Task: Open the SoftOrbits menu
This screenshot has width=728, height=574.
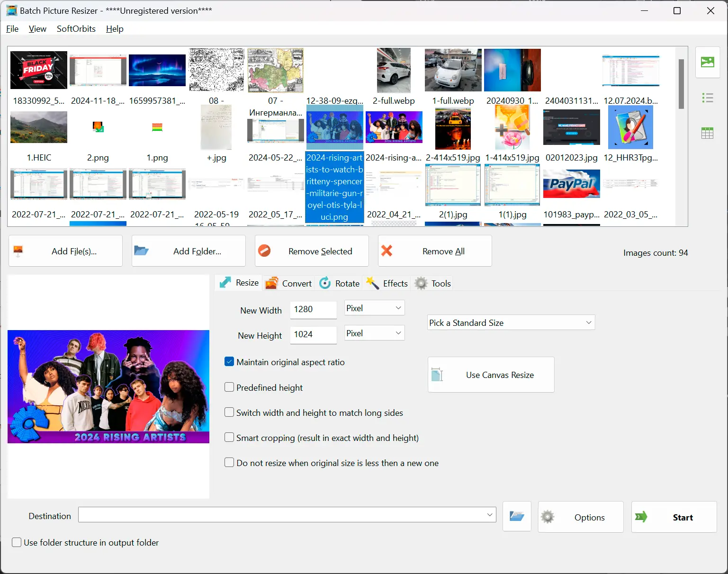Action: pyautogui.click(x=76, y=29)
